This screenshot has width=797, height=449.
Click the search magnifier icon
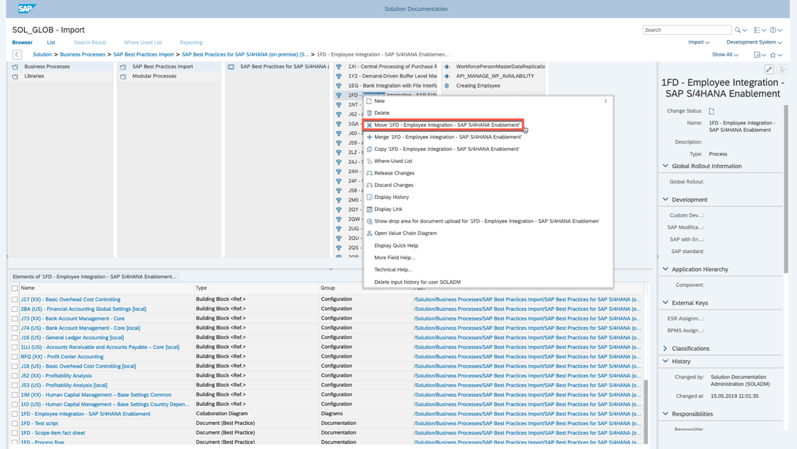click(x=738, y=30)
